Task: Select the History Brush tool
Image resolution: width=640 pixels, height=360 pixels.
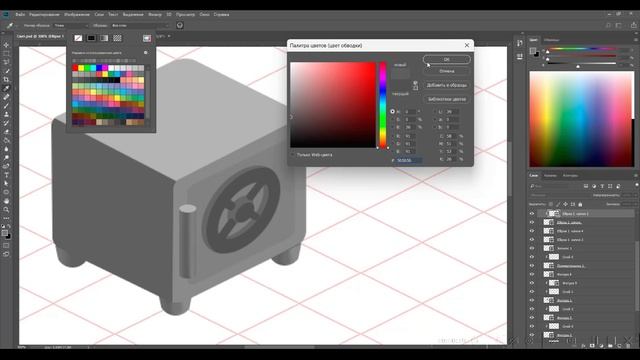Action: tap(6, 123)
